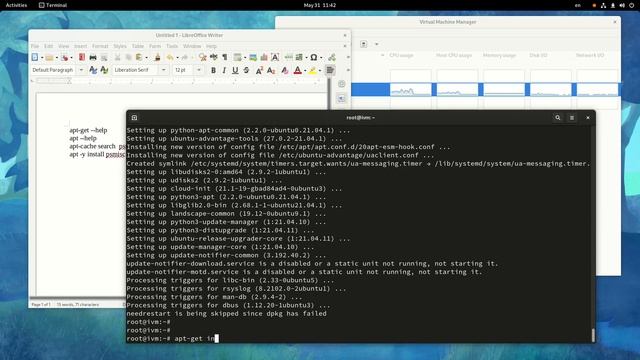Open the Liberation Serif font dropdown
The width and height of the screenshot is (640, 360).
click(x=164, y=70)
